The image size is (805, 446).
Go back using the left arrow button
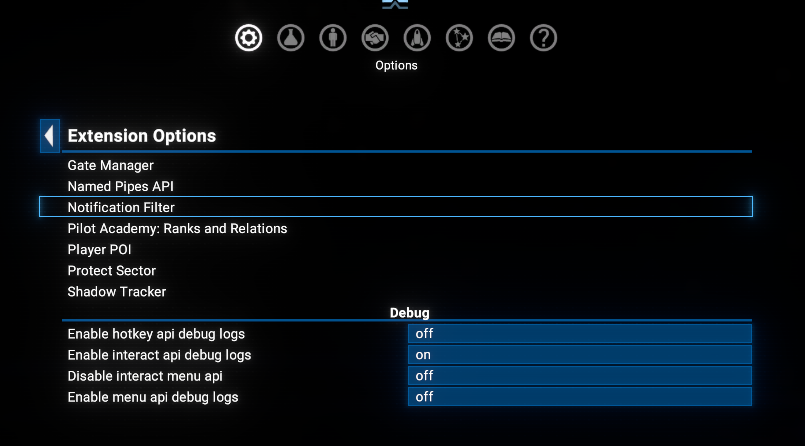point(50,136)
